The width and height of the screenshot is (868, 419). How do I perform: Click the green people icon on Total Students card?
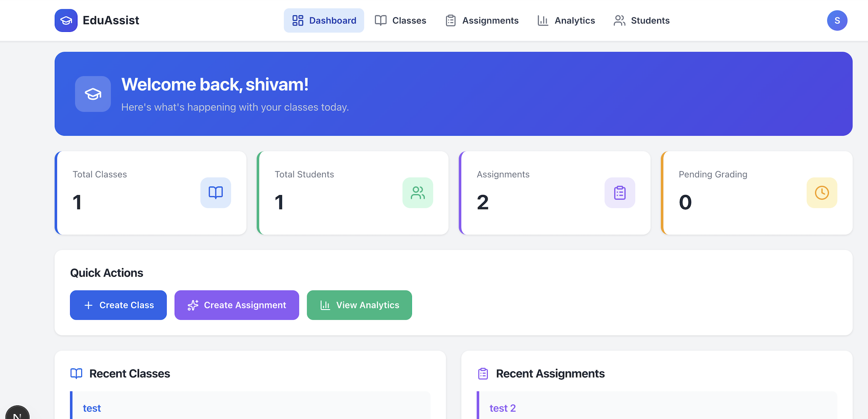click(x=418, y=193)
